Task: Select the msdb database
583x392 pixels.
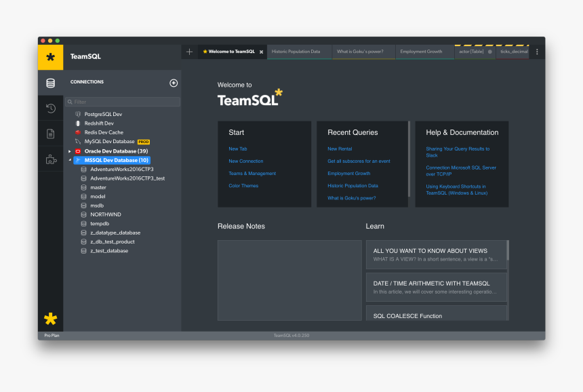Action: (x=97, y=205)
